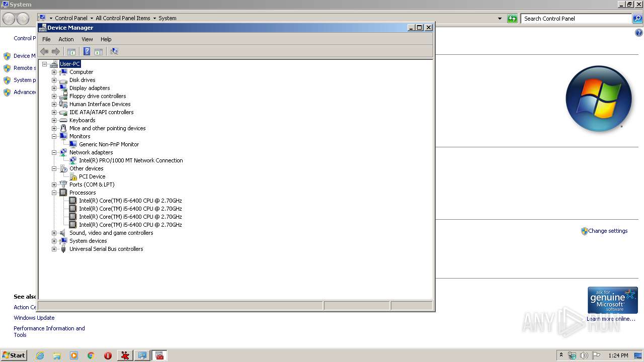
Task: Select first Intel Core i5-6400 processor entry
Action: tap(130, 201)
